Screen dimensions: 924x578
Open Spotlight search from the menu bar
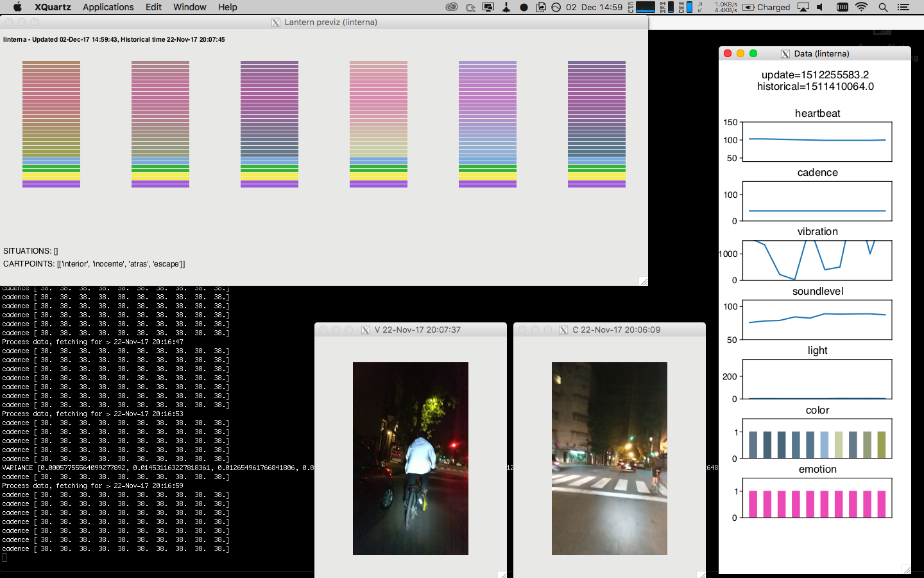point(883,7)
